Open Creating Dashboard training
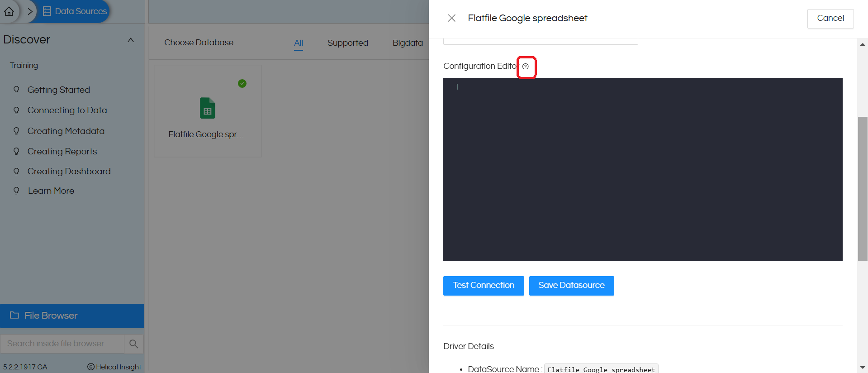Image resolution: width=868 pixels, height=373 pixels. [69, 171]
